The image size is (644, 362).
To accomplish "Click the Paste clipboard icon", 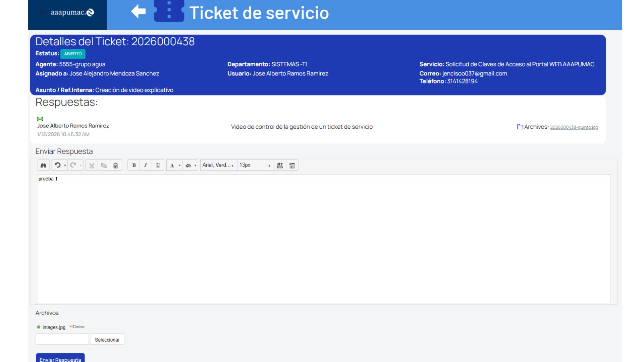I will click(x=115, y=165).
